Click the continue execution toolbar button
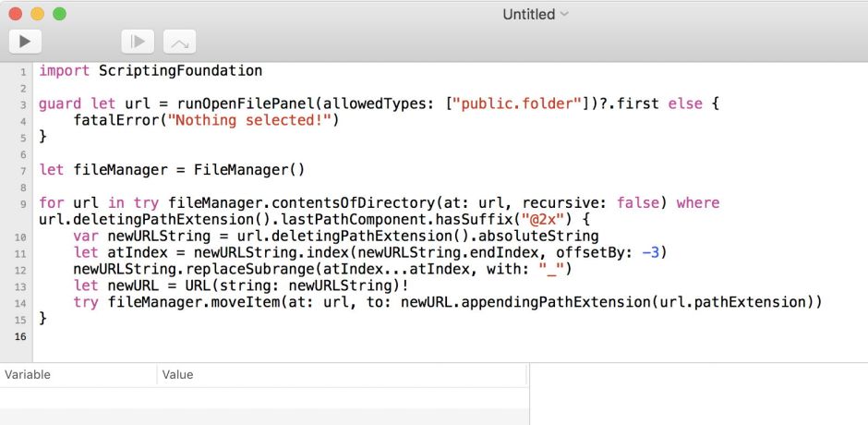This screenshot has width=868, height=425. coord(137,41)
